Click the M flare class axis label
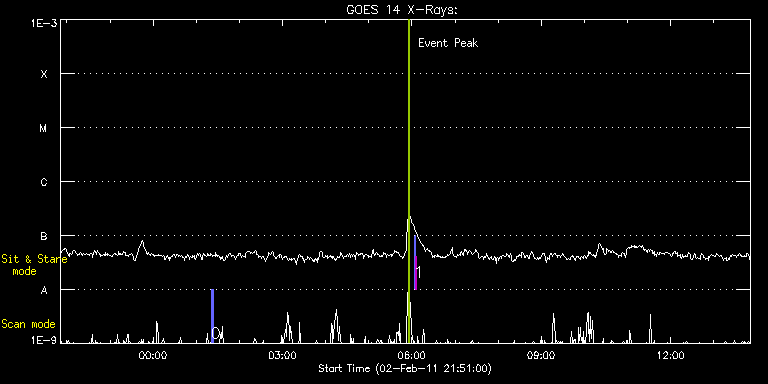This screenshot has width=768, height=384. (44, 128)
